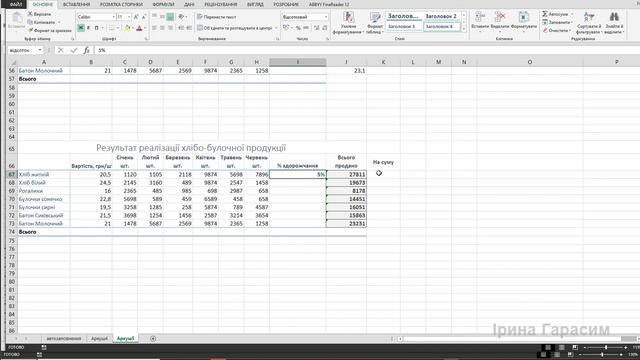
Task: Toggle align text right
Action: pyautogui.click(x=170, y=28)
